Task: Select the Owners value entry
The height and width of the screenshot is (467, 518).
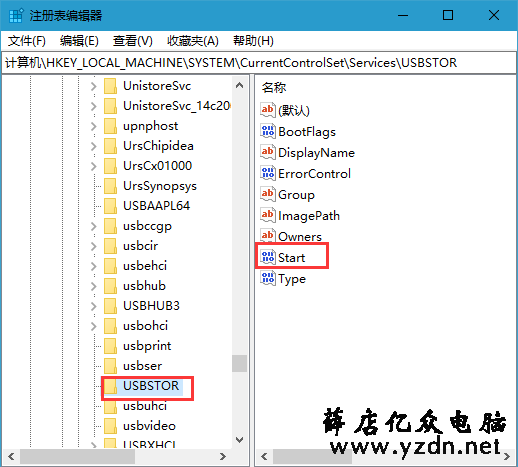Action: (300, 236)
